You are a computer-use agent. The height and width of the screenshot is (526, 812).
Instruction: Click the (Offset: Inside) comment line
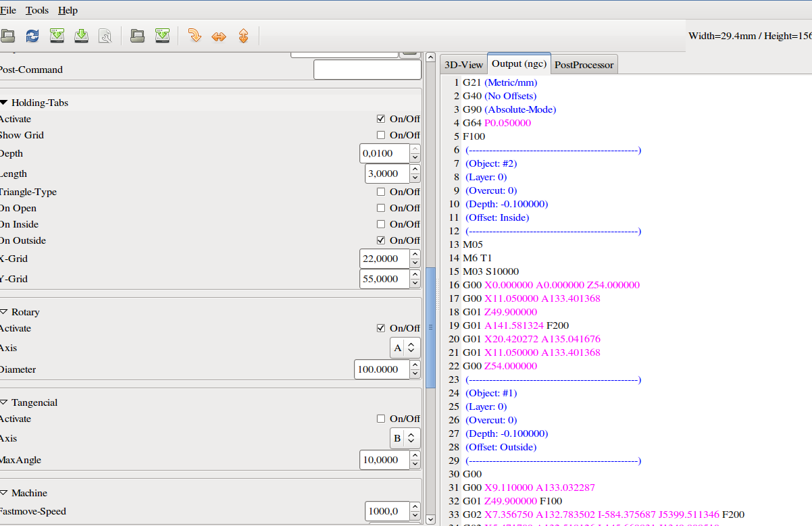point(497,217)
